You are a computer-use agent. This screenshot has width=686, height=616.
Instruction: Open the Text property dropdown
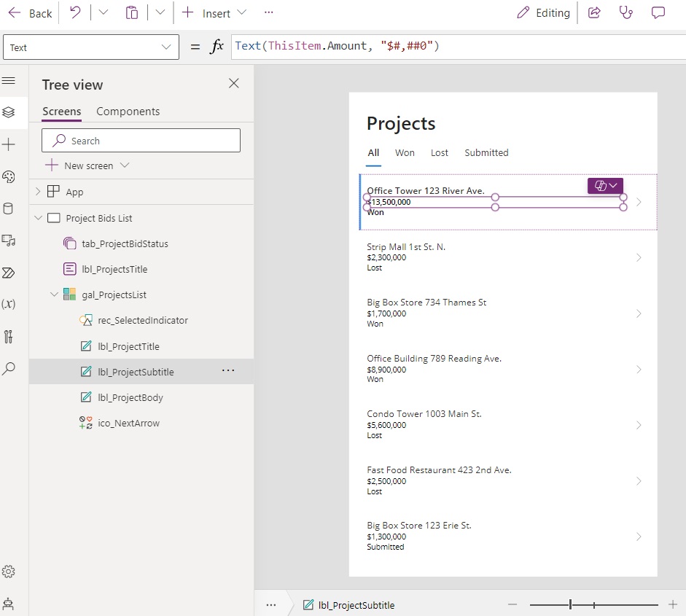pyautogui.click(x=91, y=47)
